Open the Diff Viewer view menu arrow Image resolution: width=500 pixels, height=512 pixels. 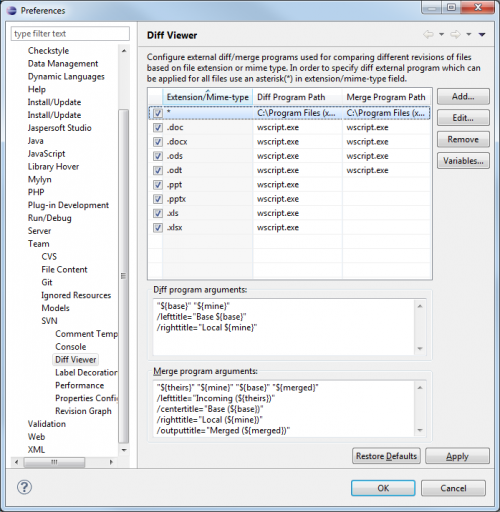pyautogui.click(x=482, y=34)
